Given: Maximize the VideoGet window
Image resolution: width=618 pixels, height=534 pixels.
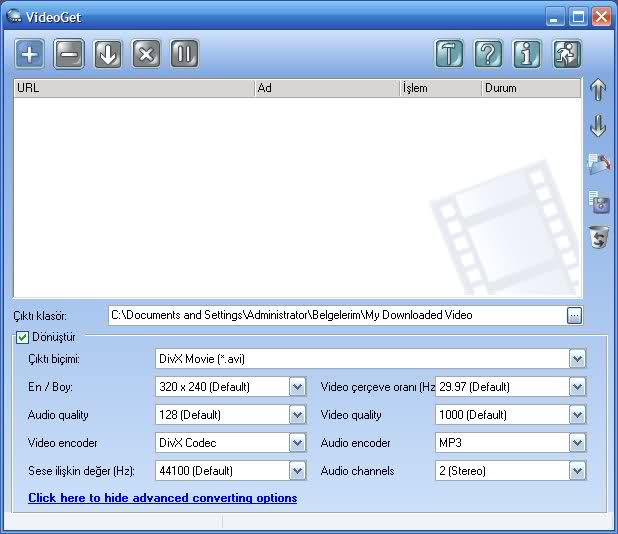Looking at the screenshot, I should coord(578,17).
